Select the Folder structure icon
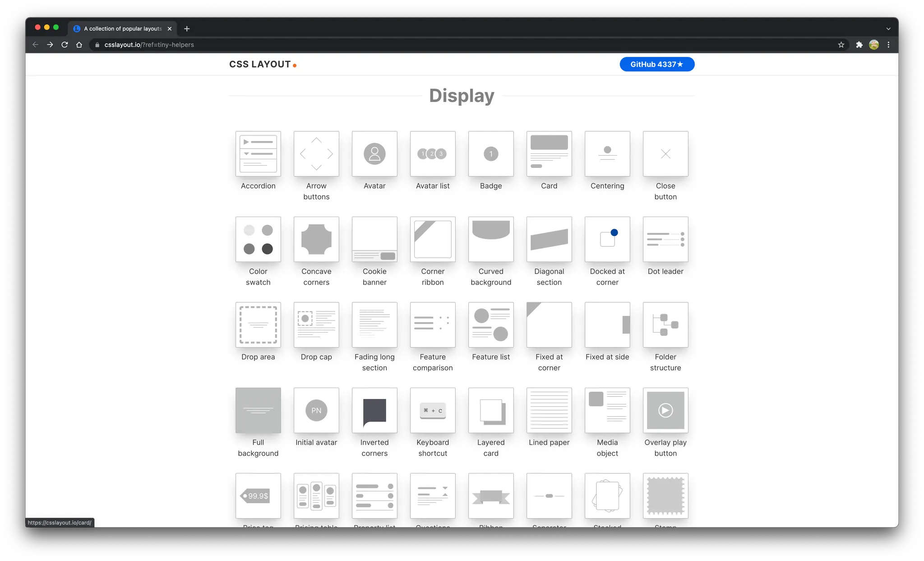 click(x=665, y=325)
